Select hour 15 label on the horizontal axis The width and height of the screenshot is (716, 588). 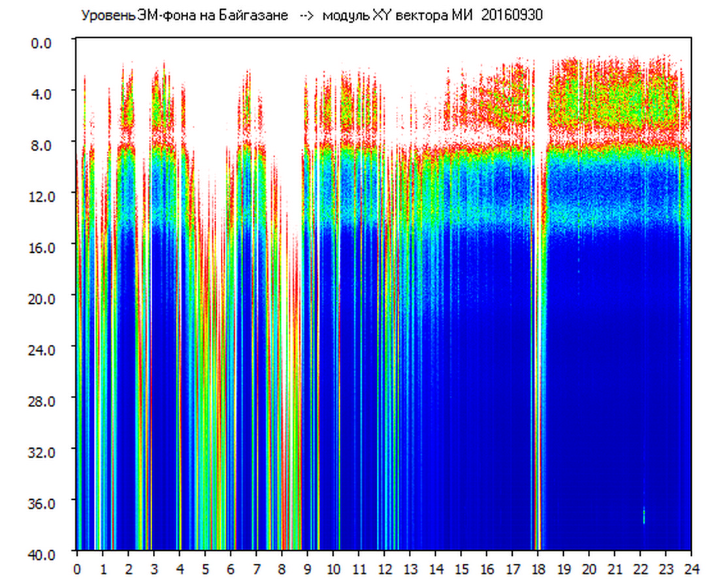coord(461,568)
